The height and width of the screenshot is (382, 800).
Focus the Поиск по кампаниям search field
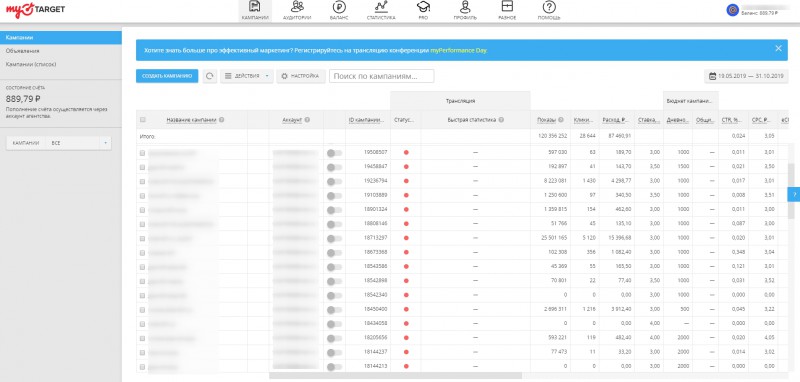[382, 76]
